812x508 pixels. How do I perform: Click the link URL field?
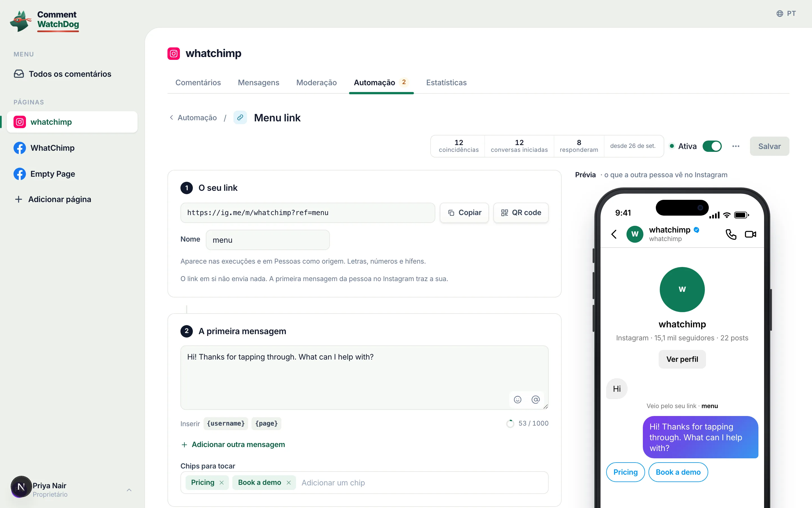[308, 213]
